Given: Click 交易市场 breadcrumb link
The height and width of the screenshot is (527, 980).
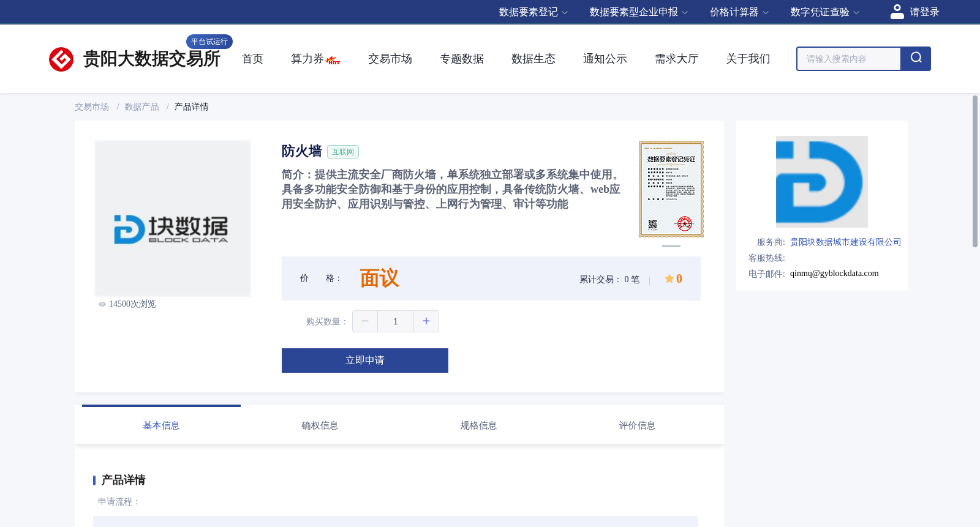Looking at the screenshot, I should pos(92,107).
